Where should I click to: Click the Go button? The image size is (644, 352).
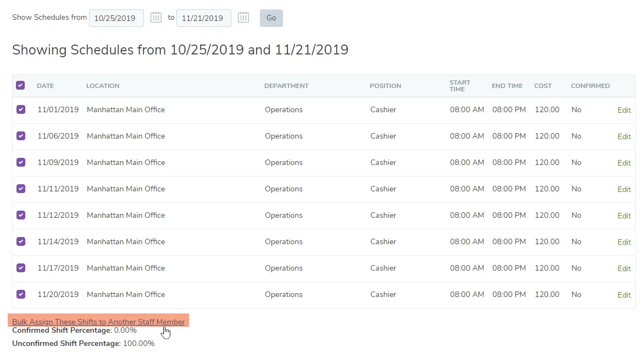(x=271, y=18)
